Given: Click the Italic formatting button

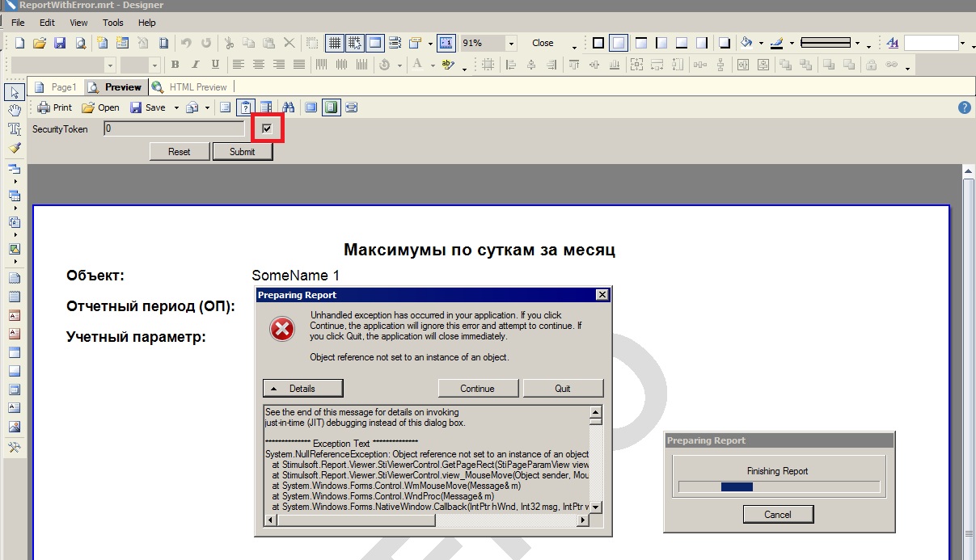Looking at the screenshot, I should [x=195, y=65].
